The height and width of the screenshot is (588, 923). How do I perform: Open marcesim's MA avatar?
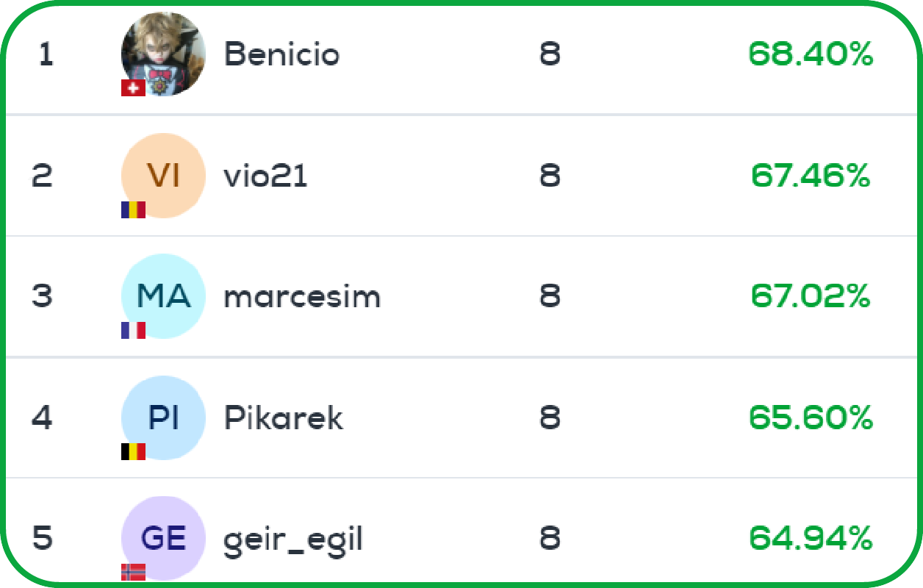tap(163, 296)
